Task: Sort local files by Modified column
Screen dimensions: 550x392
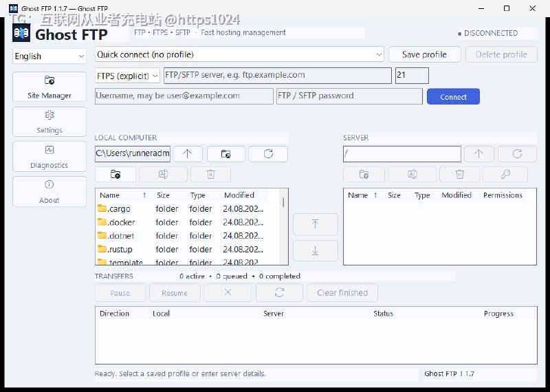Action: click(239, 195)
